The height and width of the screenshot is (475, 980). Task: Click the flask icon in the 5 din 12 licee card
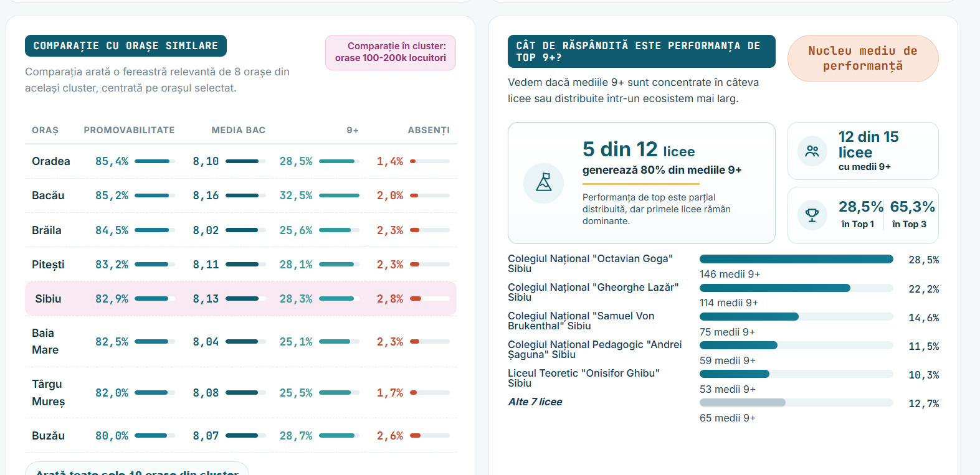[x=543, y=182]
